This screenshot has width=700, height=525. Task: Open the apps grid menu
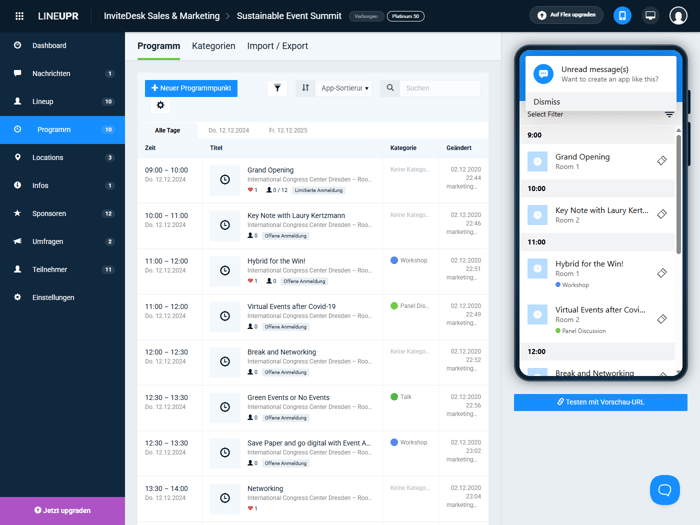19,16
